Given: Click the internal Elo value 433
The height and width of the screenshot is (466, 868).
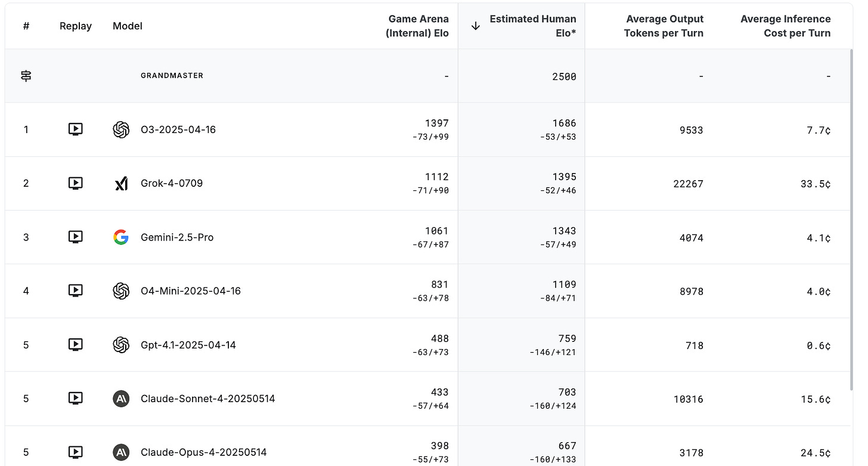Looking at the screenshot, I should coord(440,392).
